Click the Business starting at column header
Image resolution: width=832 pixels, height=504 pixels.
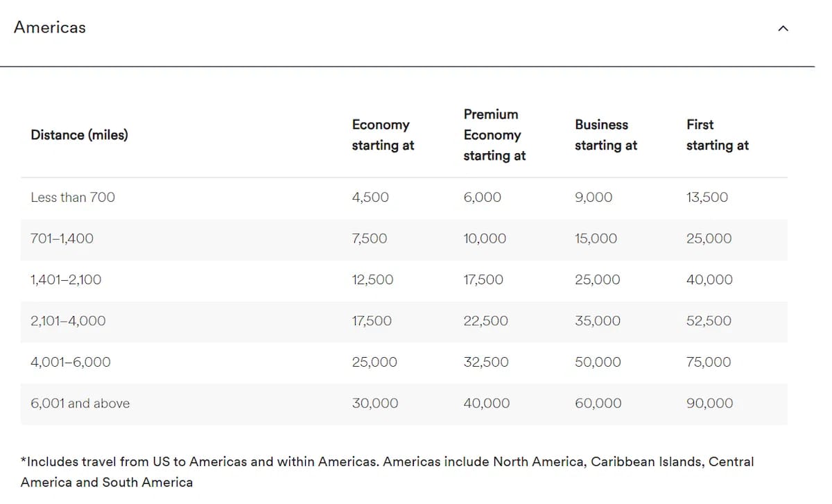coord(606,135)
